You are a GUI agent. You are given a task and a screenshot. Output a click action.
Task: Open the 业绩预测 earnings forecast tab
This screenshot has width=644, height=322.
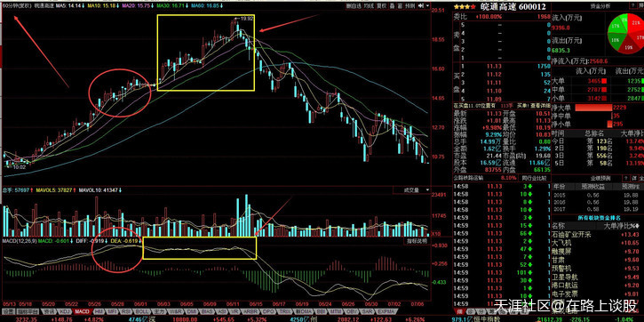(x=600, y=178)
